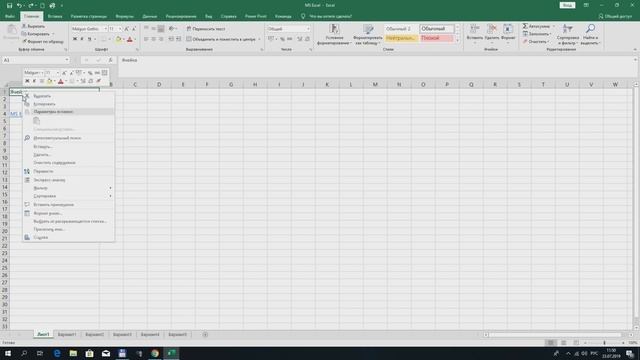Toggle bold in the floating mini toolbar
Viewport: 640px width, 360px height.
click(x=27, y=81)
